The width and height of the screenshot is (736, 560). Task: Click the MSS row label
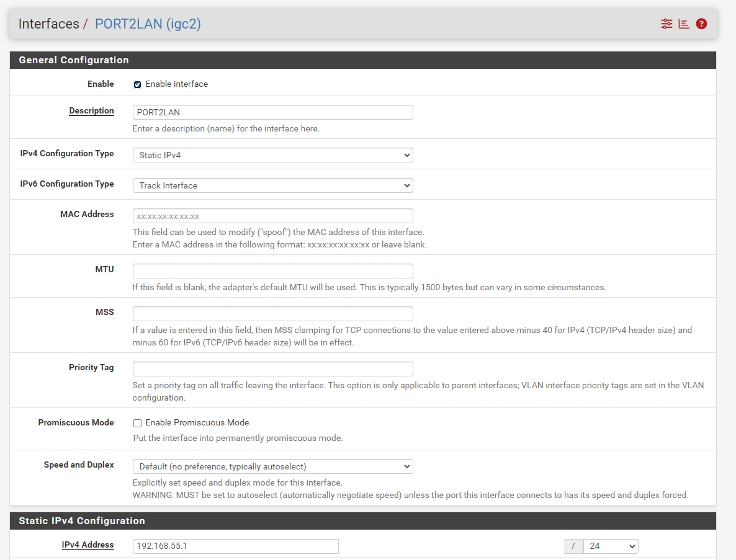(x=105, y=313)
